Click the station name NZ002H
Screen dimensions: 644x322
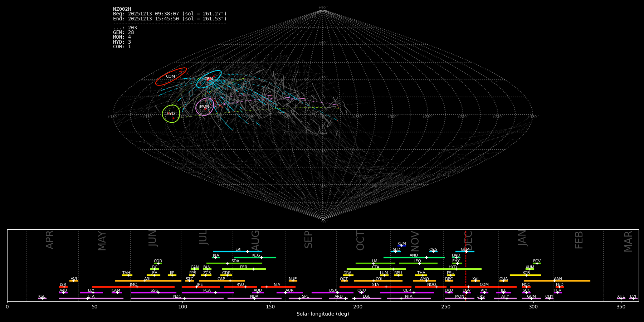pos(122,9)
